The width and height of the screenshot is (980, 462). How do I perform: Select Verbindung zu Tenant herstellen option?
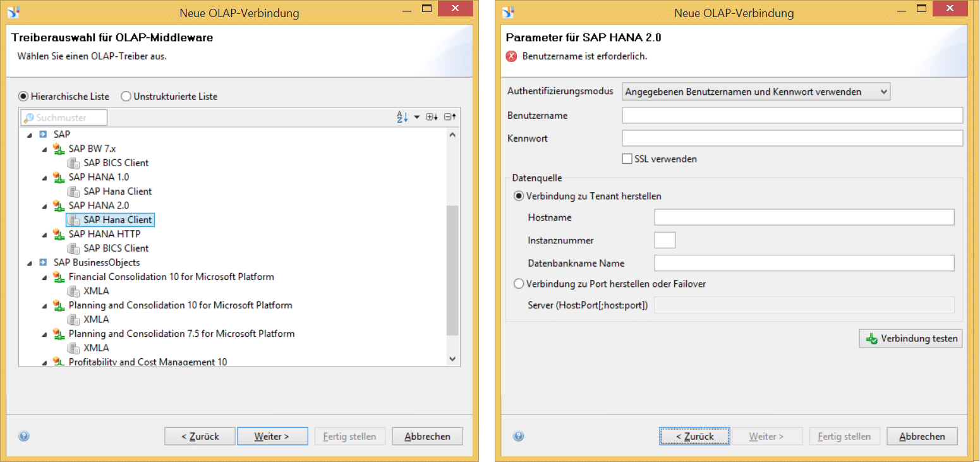point(519,196)
